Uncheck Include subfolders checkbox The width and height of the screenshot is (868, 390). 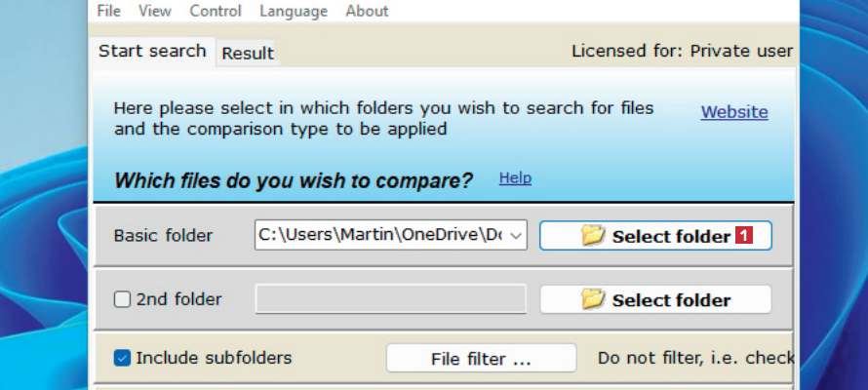123,358
